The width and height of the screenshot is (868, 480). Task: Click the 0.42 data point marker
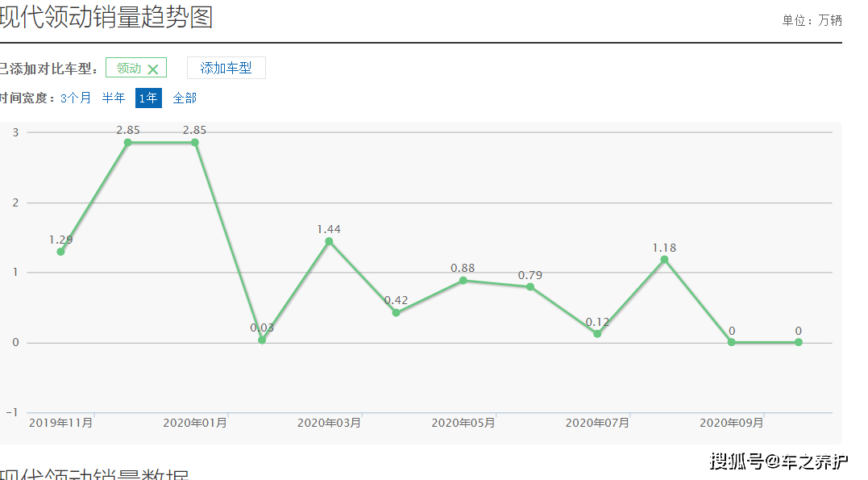(396, 312)
